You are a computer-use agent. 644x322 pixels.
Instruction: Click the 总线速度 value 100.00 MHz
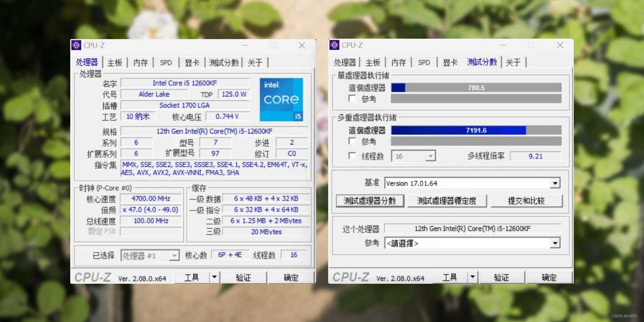(151, 221)
